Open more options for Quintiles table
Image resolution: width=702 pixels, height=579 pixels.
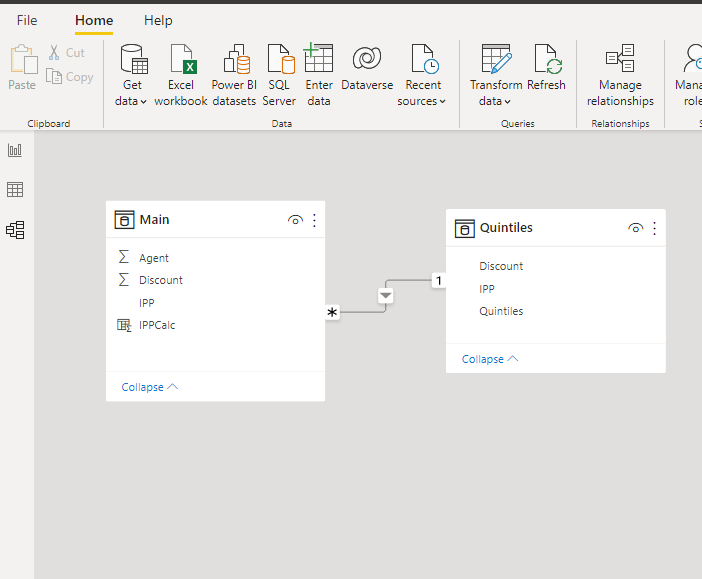point(655,228)
